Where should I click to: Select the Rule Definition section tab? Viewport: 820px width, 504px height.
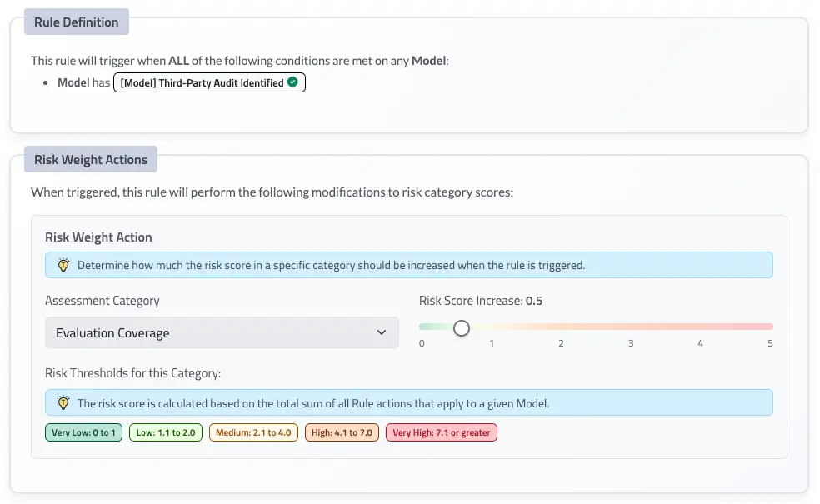point(77,22)
